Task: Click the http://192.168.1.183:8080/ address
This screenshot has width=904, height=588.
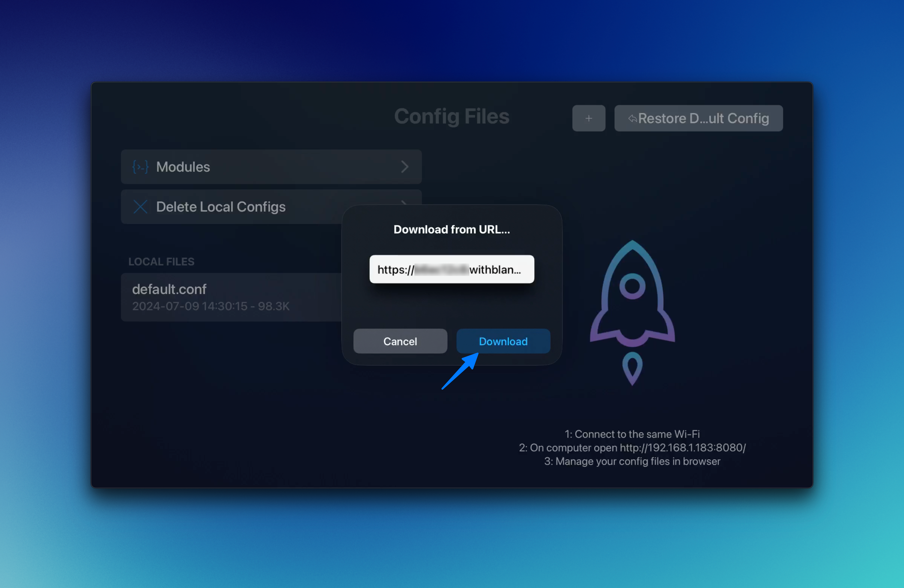Action: [x=683, y=448]
